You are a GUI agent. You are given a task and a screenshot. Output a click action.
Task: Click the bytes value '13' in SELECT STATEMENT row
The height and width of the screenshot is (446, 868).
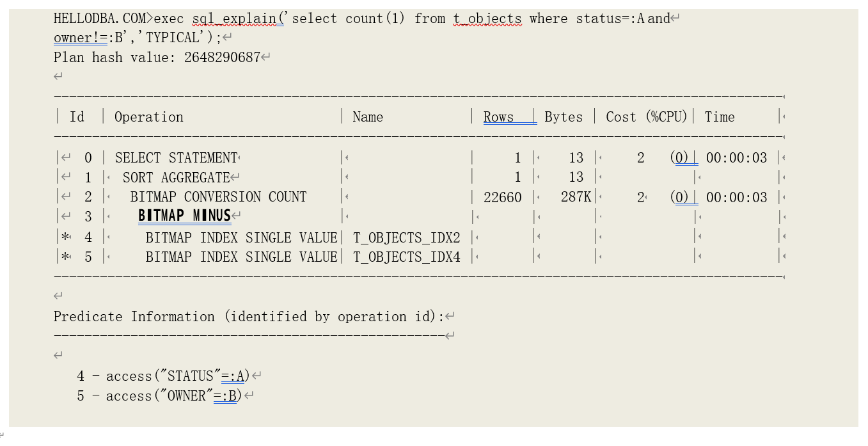(576, 157)
